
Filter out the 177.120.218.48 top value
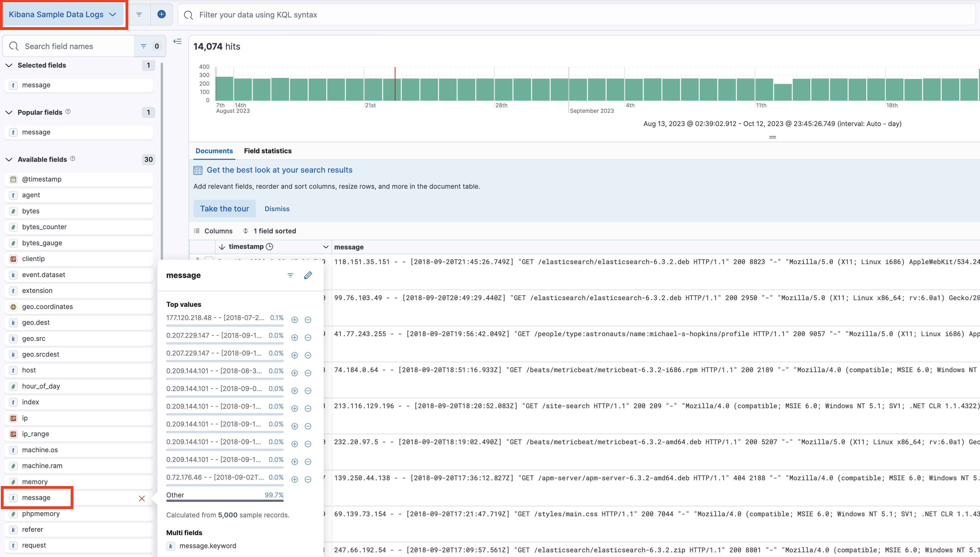tap(308, 320)
